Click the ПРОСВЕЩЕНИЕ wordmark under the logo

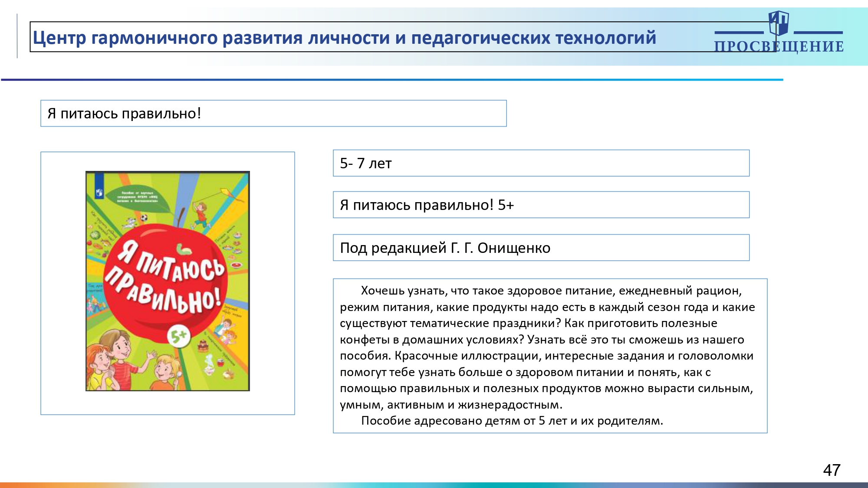coord(779,46)
